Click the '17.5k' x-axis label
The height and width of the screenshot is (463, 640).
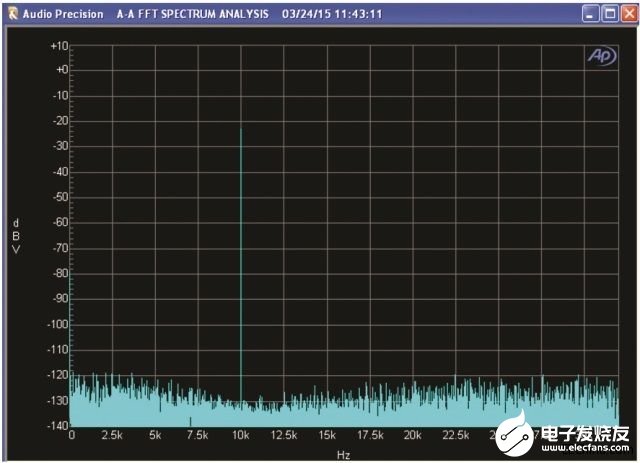coord(370,436)
